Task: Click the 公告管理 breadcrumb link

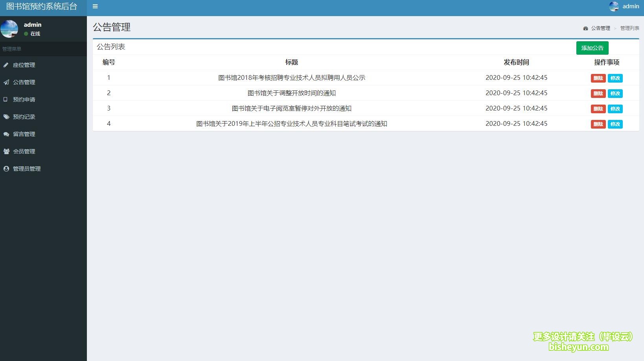Action: pyautogui.click(x=600, y=28)
